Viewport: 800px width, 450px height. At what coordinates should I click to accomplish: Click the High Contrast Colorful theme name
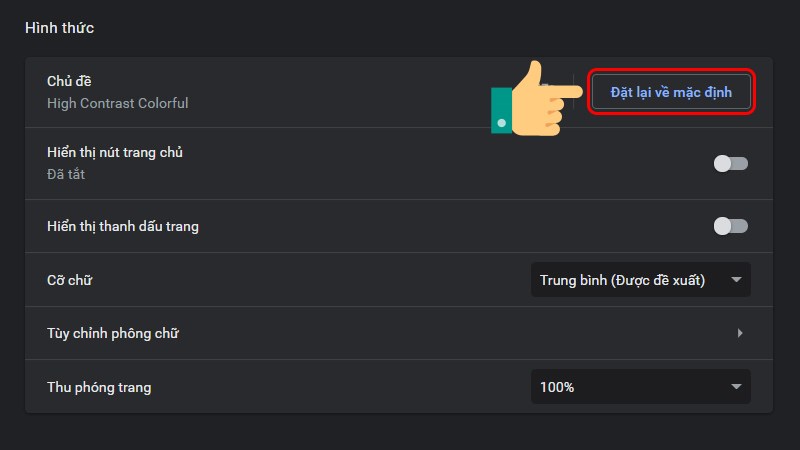117,103
